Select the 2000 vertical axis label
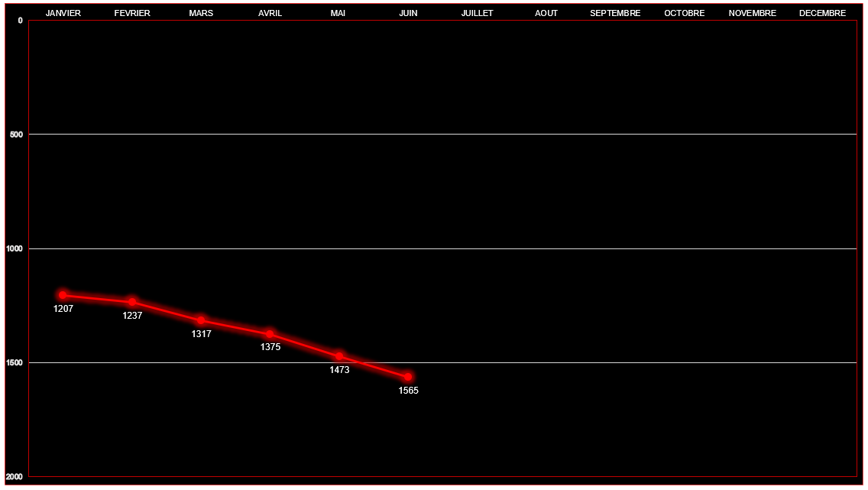 [x=15, y=477]
